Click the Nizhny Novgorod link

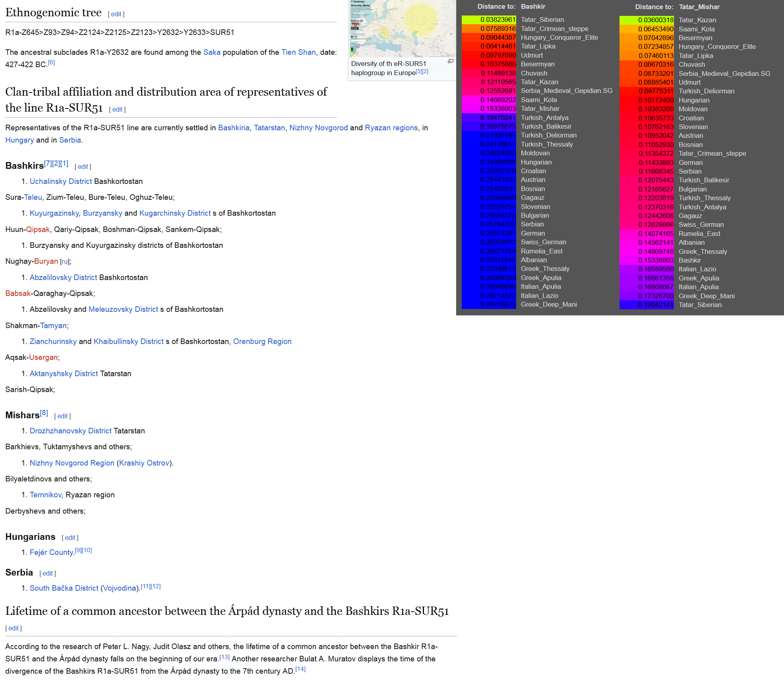pyautogui.click(x=318, y=128)
